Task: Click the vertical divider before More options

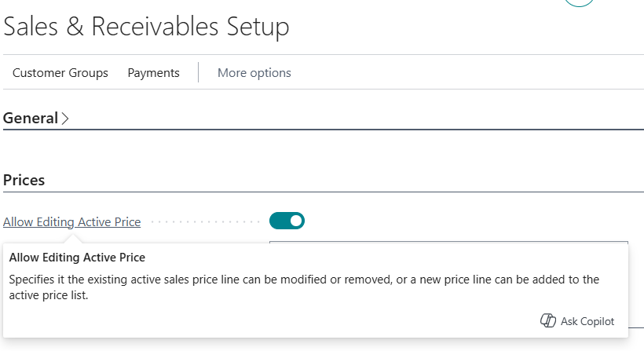Action: click(199, 72)
